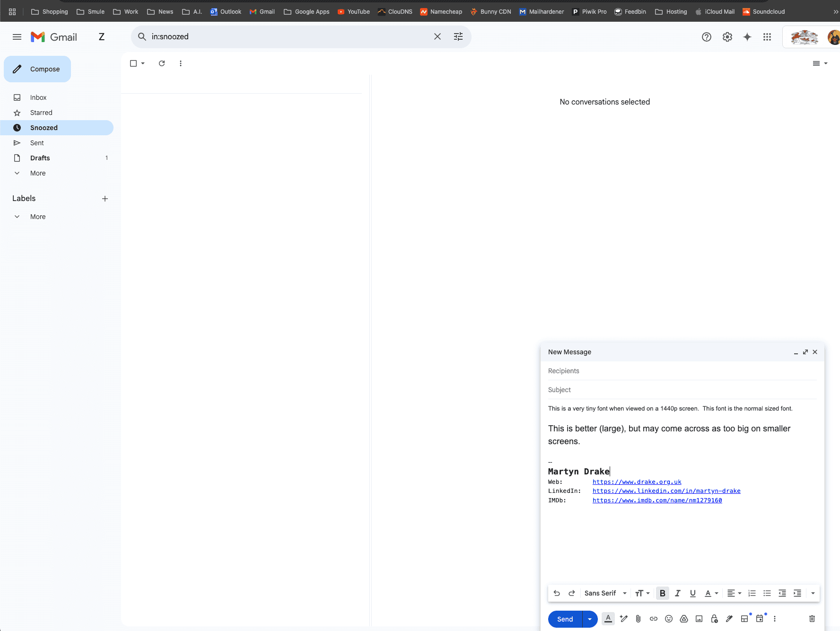Open the Google apps grid
840x631 pixels.
click(x=767, y=37)
